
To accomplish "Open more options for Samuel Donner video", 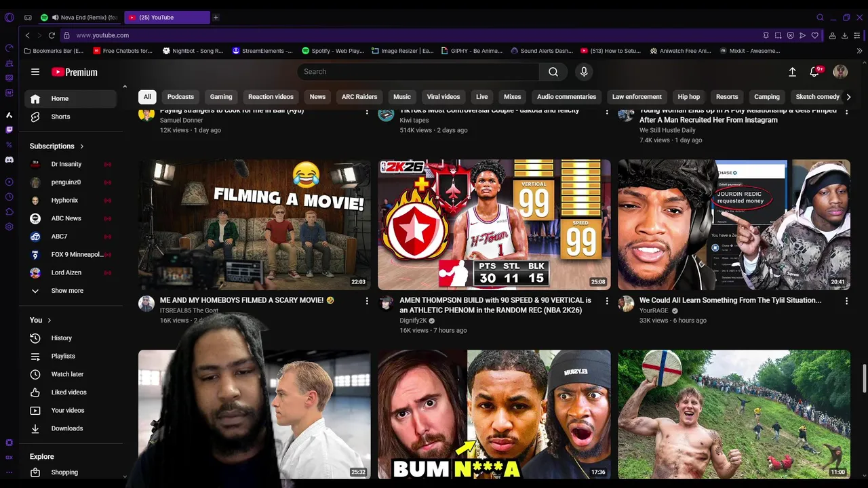I will click(367, 111).
